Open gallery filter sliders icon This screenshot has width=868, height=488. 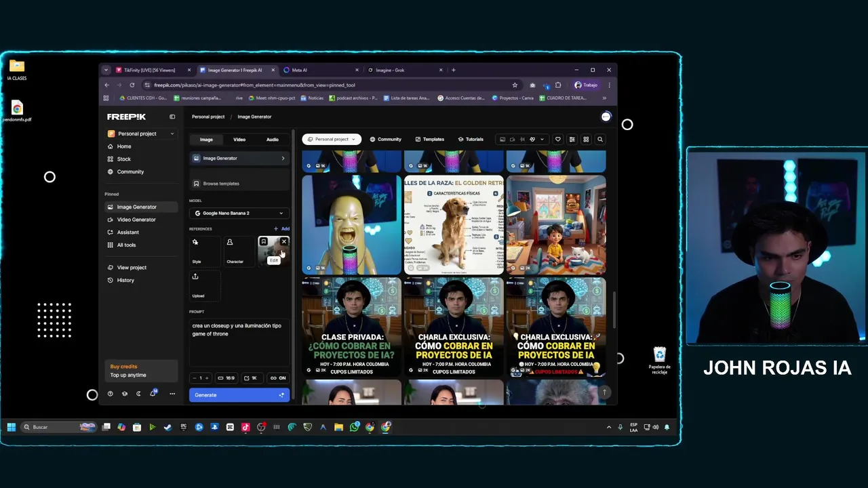[x=572, y=140]
